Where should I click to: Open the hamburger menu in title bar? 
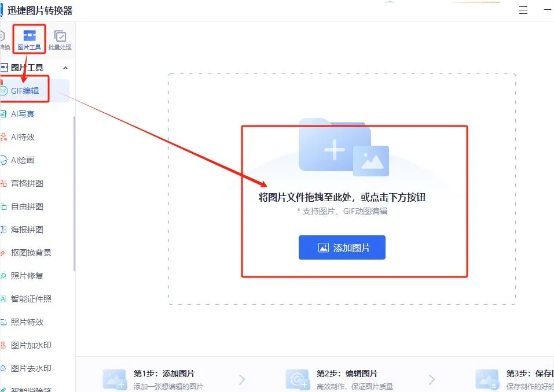click(x=523, y=10)
